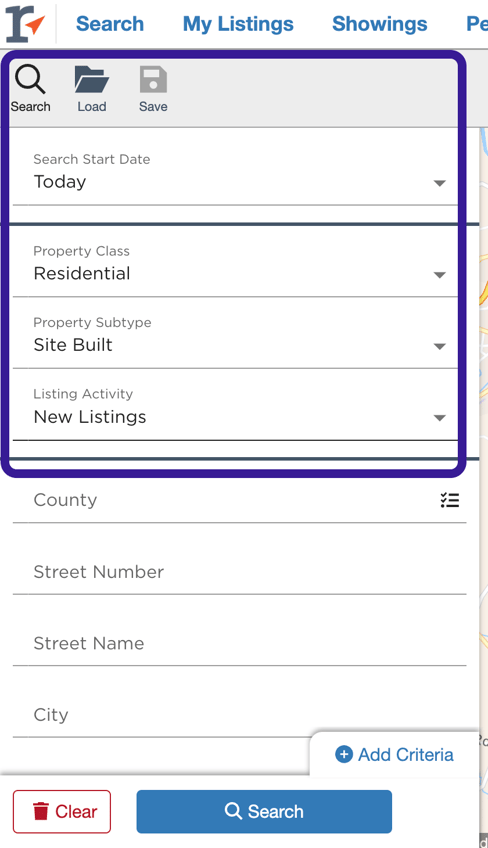Screen dimensions: 488x848
Task: Click into the Street Number field
Action: pos(240,572)
